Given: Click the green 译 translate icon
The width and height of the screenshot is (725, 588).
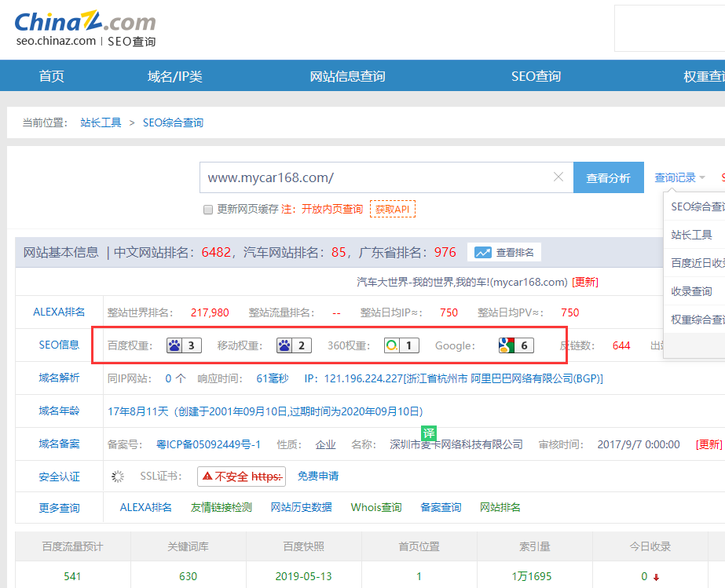Looking at the screenshot, I should click(x=429, y=433).
